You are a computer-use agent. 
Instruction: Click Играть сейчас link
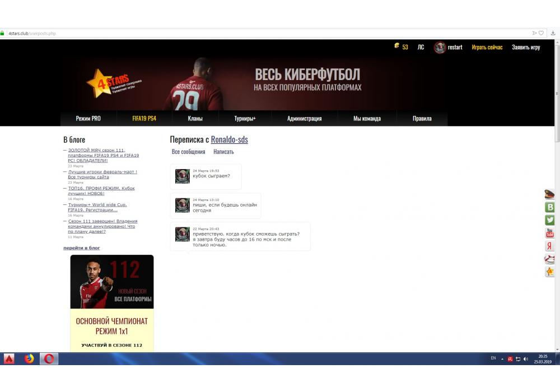(487, 47)
